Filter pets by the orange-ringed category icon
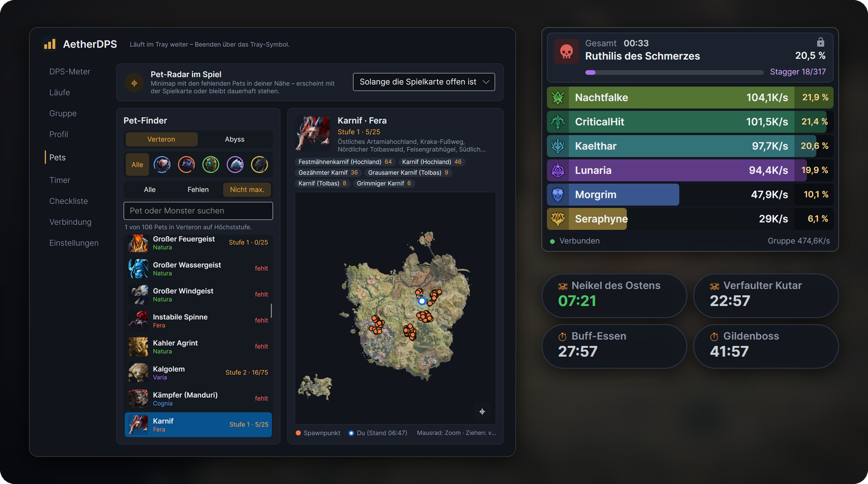This screenshot has width=868, height=484. pos(186,164)
